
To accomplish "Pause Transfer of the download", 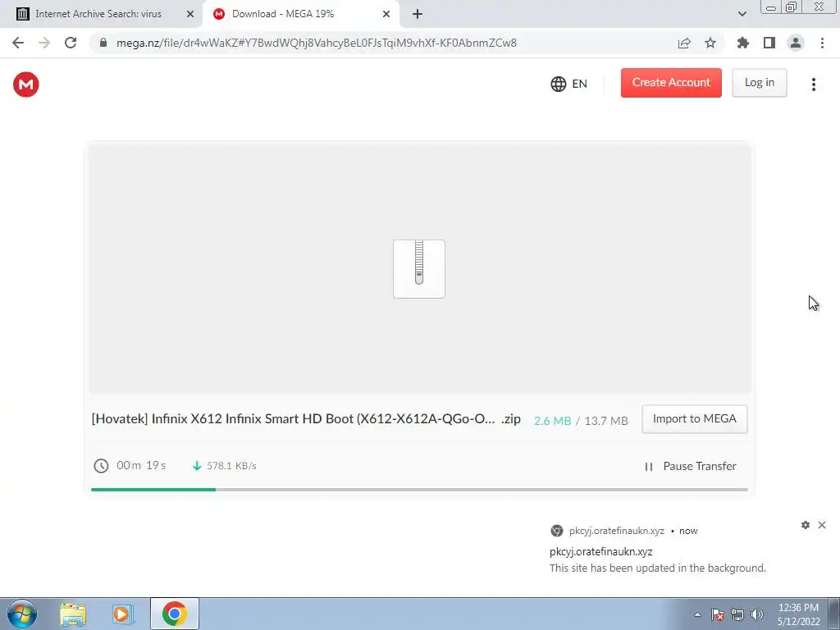I will pyautogui.click(x=690, y=467).
